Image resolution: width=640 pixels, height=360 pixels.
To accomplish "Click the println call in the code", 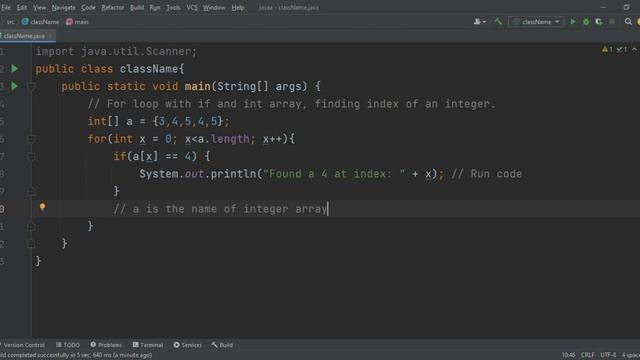I will pos(233,174).
